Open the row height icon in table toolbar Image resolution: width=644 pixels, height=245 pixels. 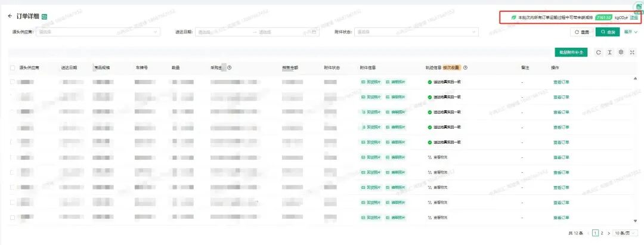[610, 52]
